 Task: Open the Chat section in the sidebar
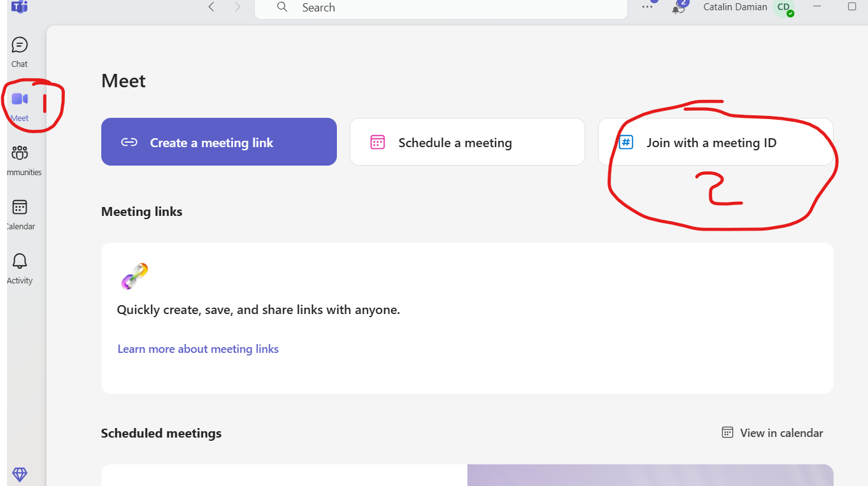pos(20,52)
